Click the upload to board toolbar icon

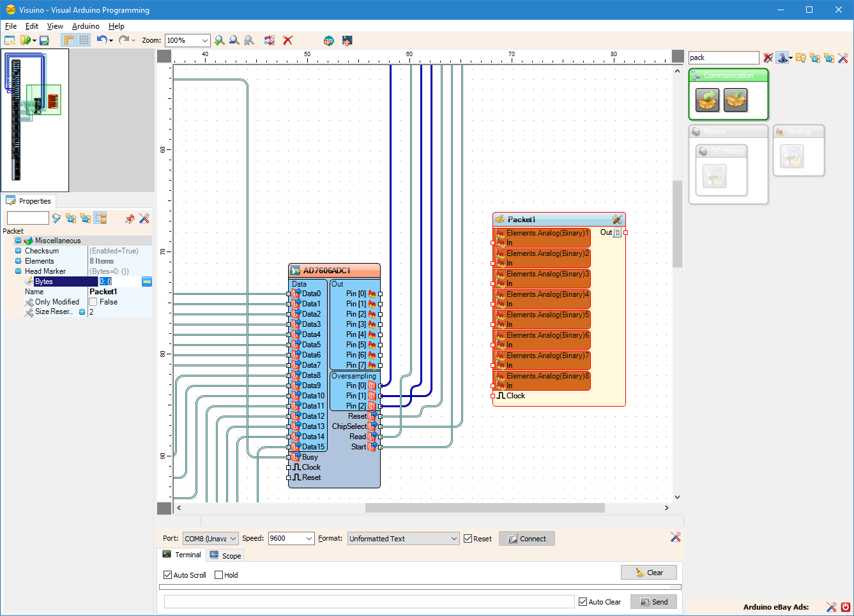[x=347, y=40]
